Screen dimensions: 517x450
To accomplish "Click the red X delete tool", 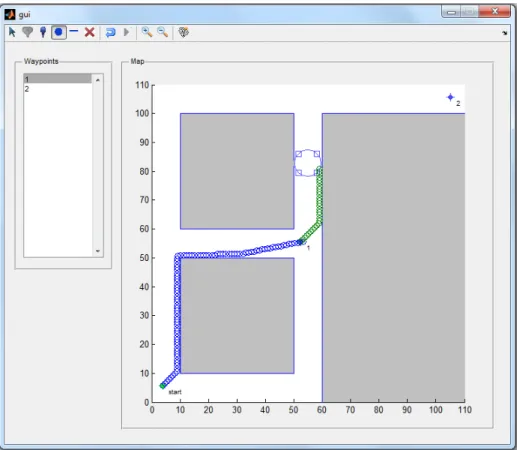I will (x=89, y=32).
